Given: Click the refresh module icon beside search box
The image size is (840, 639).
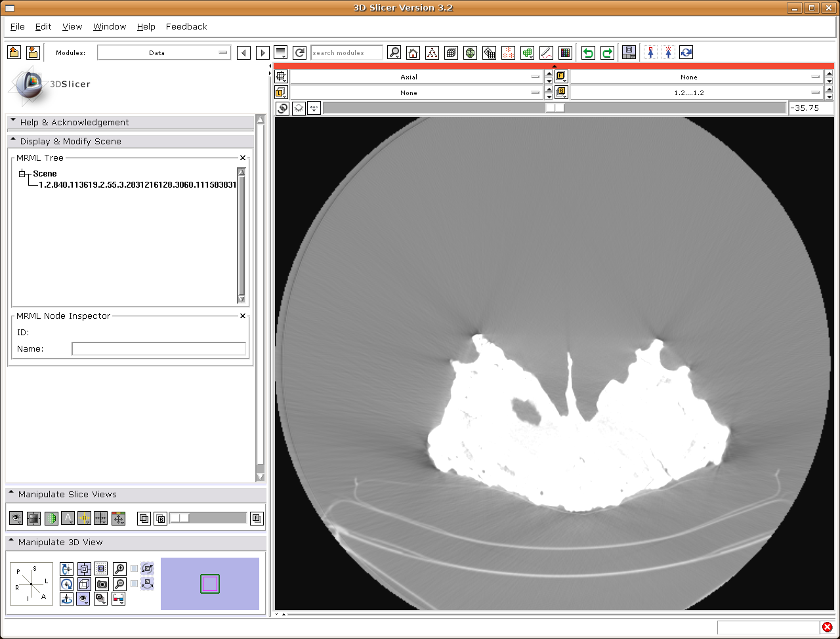Looking at the screenshot, I should [300, 52].
